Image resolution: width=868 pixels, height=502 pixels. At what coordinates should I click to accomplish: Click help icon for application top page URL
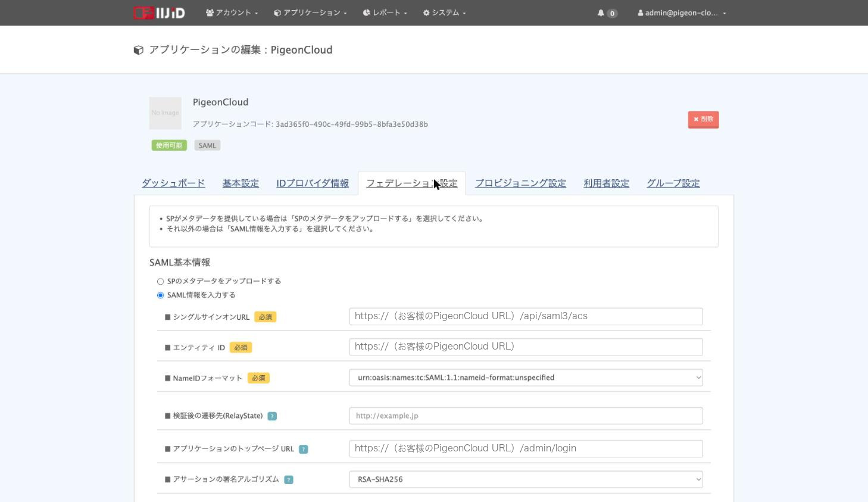pyautogui.click(x=304, y=449)
